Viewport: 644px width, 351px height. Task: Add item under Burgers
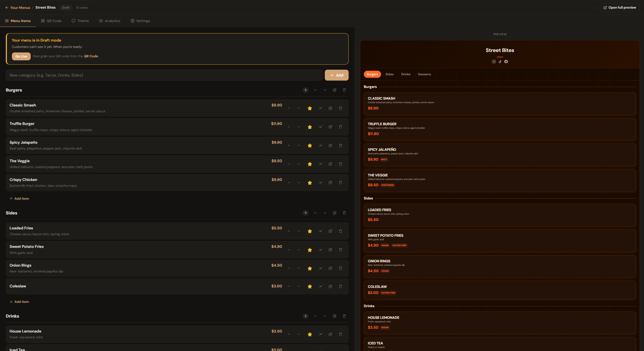click(19, 198)
